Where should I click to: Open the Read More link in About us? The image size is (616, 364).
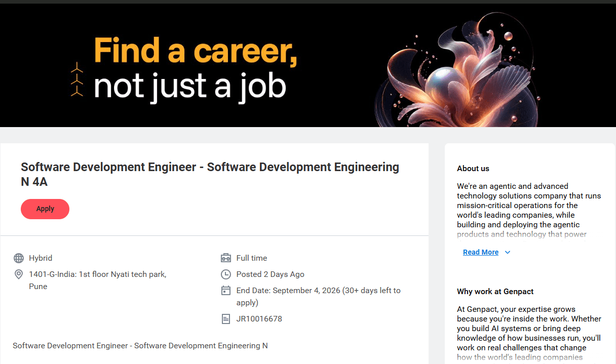[x=481, y=252]
